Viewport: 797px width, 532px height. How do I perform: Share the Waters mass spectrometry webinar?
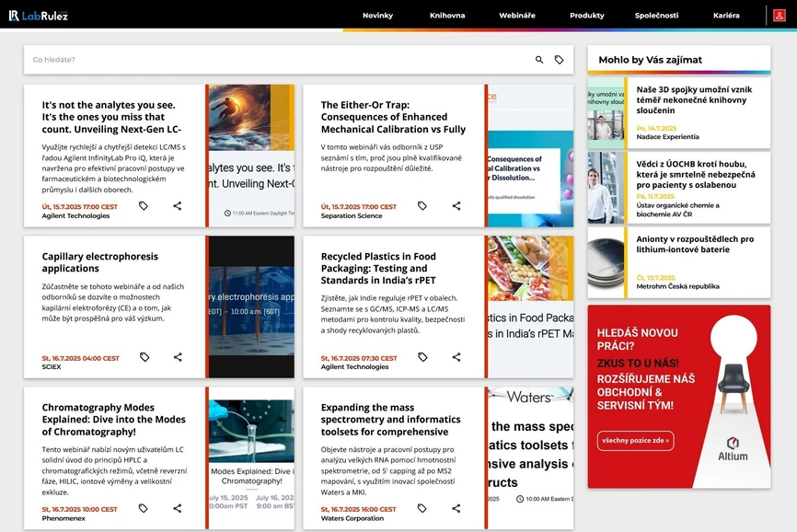pyautogui.click(x=456, y=508)
